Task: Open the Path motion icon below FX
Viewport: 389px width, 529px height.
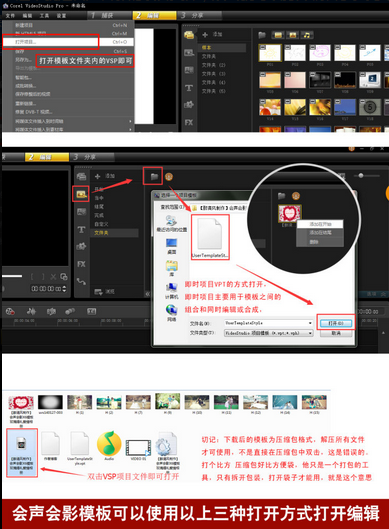Action: coord(81,281)
